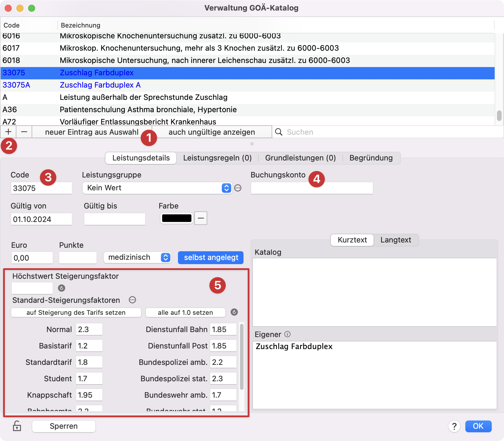Reset standard factors via circular arrow icon

234,312
